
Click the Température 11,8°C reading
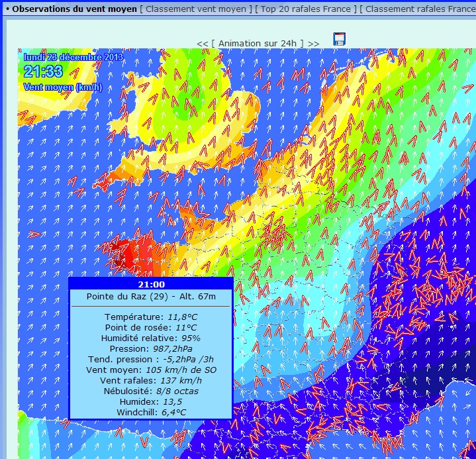[x=151, y=317]
